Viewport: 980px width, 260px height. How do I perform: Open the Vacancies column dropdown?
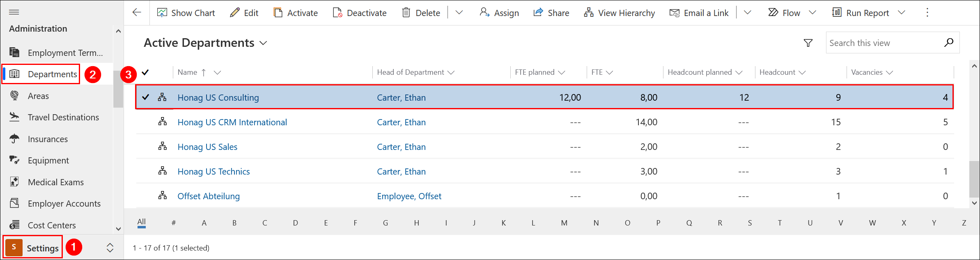coord(890,72)
